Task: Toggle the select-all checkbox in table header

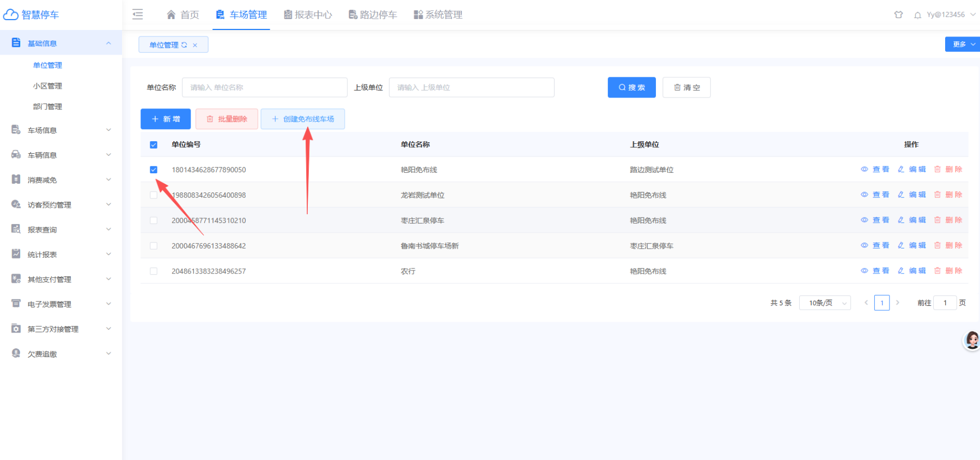Action: tap(154, 145)
